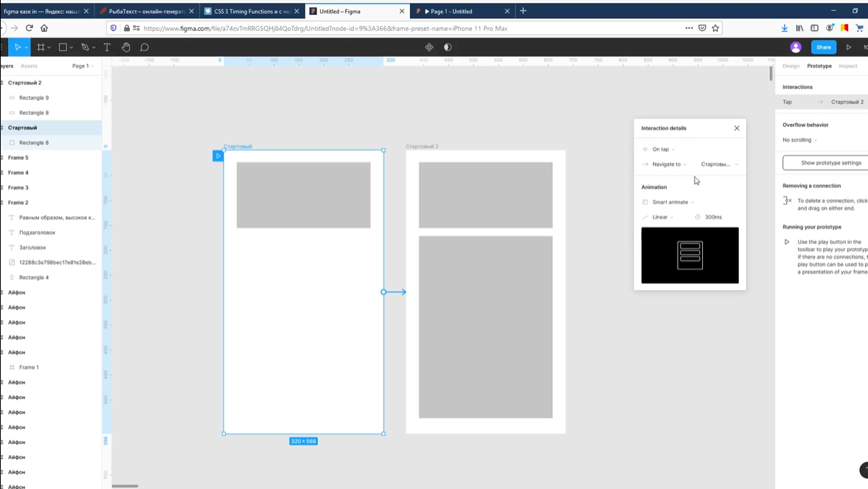Open the Pocket save icon in address bar

[702, 28]
